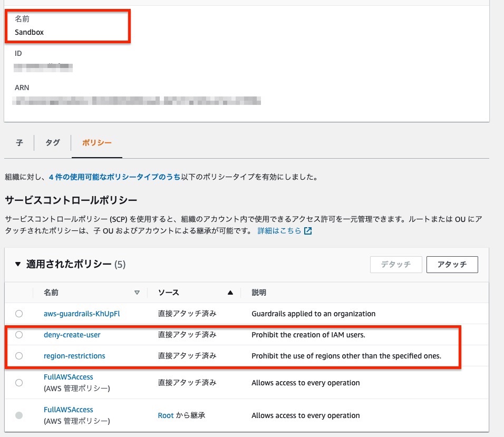504x437 pixels.
Task: Switch to the タグ tab
Action: point(52,142)
